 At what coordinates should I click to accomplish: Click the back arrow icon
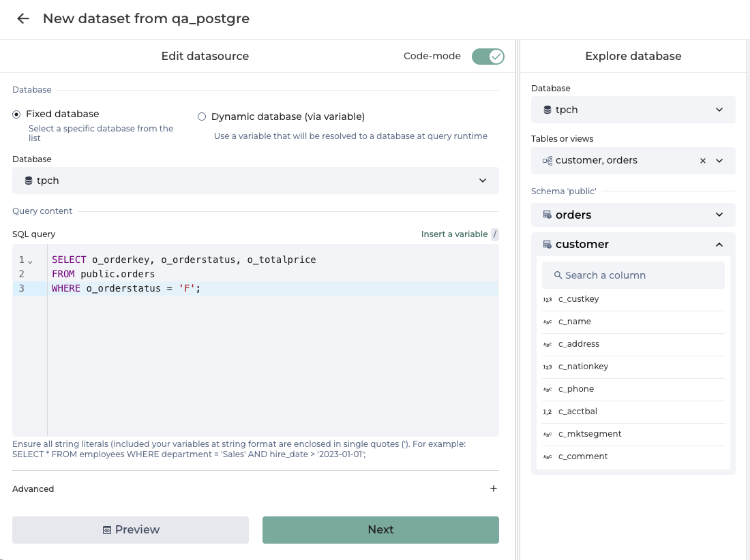pos(23,19)
